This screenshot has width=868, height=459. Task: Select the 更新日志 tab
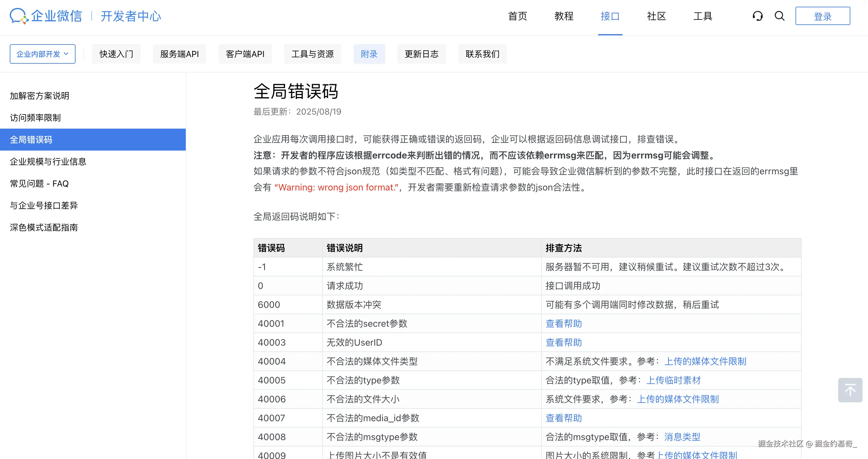click(422, 54)
